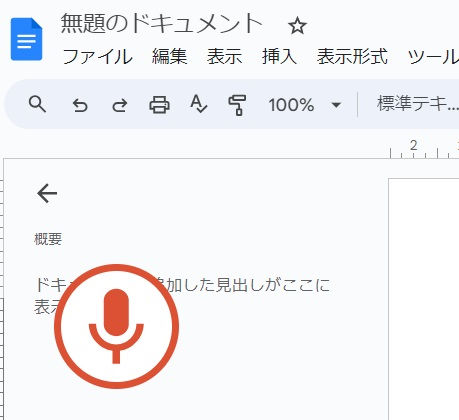Open the 編集 menu
This screenshot has height=420, width=459.
coord(169,56)
